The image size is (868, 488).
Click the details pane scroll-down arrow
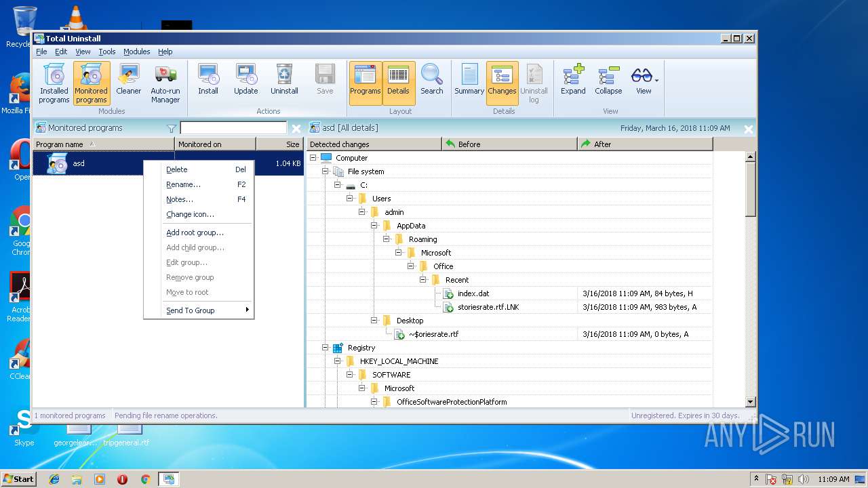750,401
